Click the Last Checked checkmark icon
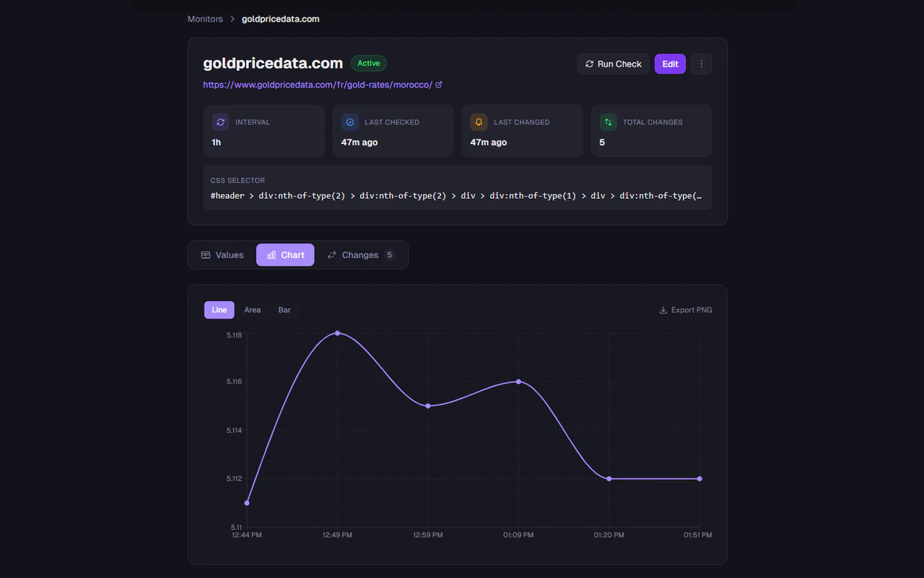Viewport: 924px width, 578px height. 350,122
